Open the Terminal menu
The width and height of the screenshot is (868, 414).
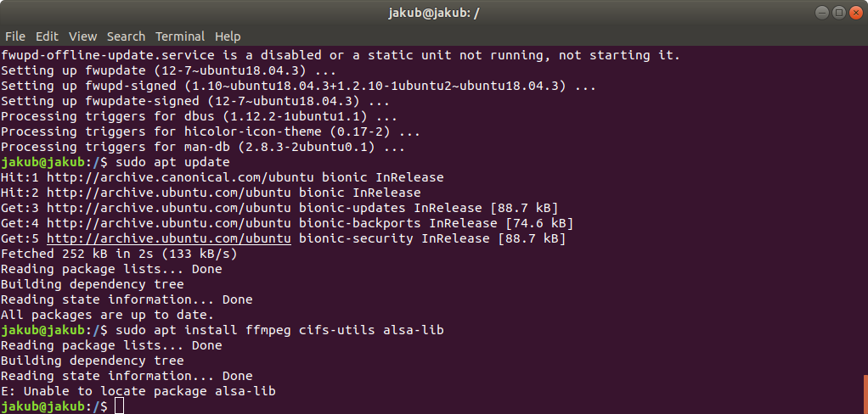coord(180,36)
